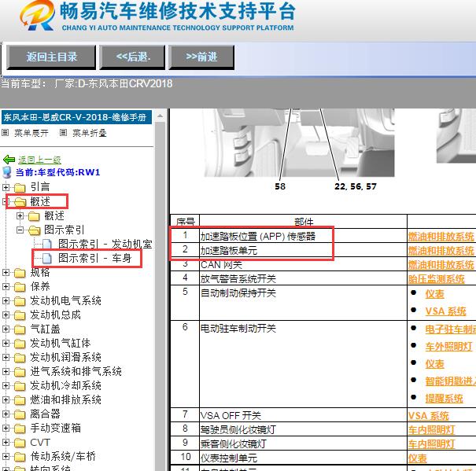The image size is (476, 471).
Task: Click the 手动变速箱 folder icon
Action: pyautogui.click(x=20, y=429)
